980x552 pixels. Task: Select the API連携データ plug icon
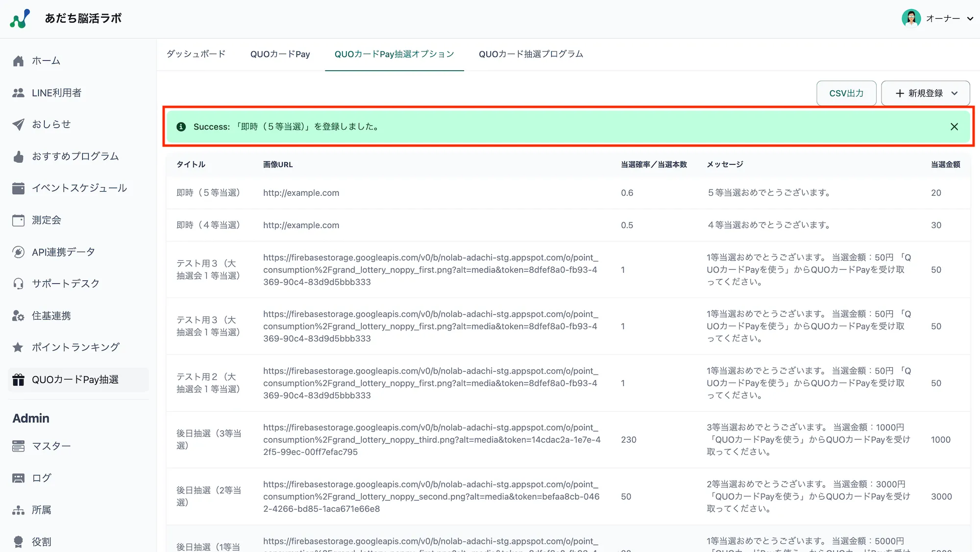coord(18,252)
